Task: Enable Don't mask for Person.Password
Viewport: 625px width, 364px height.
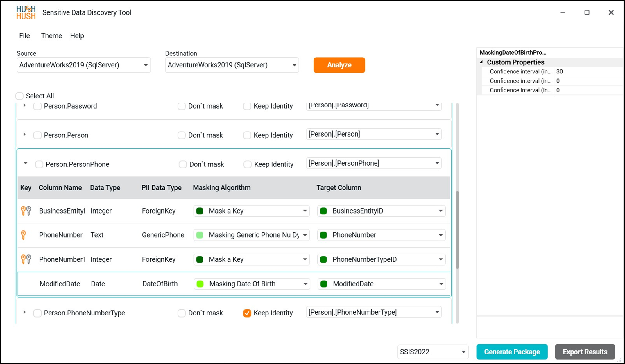Action: 182,106
